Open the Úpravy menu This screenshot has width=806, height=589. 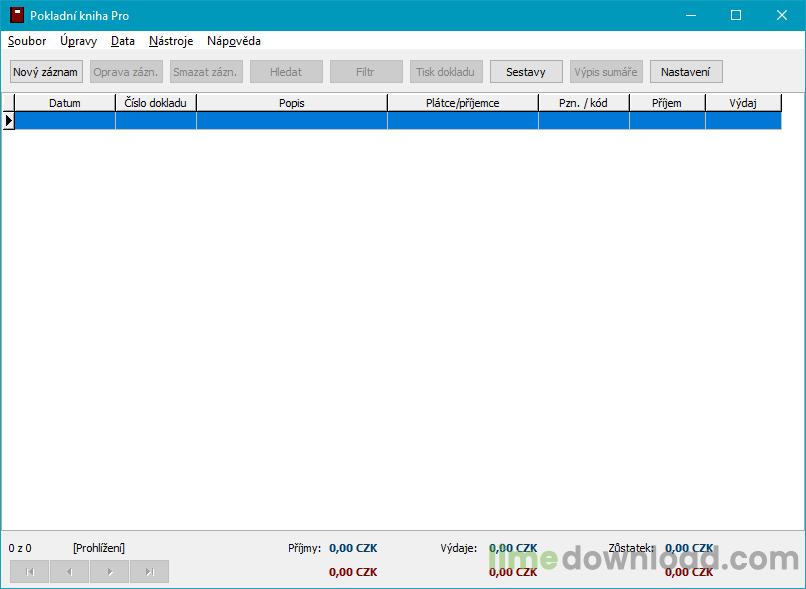(x=78, y=41)
